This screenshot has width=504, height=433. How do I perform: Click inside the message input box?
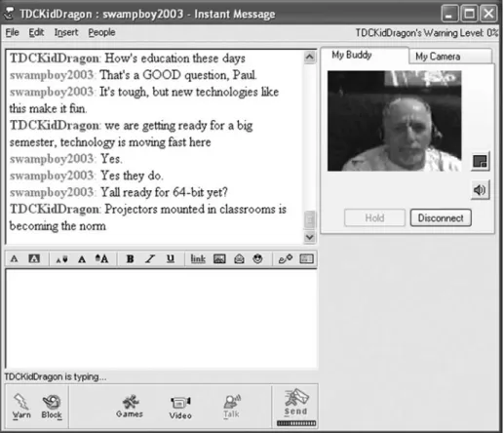tap(162, 319)
